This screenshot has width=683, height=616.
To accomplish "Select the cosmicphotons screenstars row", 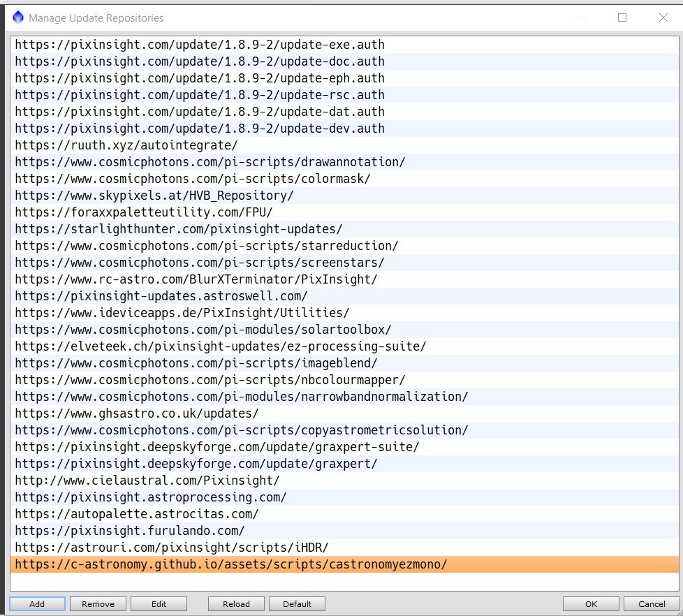I will (344, 263).
